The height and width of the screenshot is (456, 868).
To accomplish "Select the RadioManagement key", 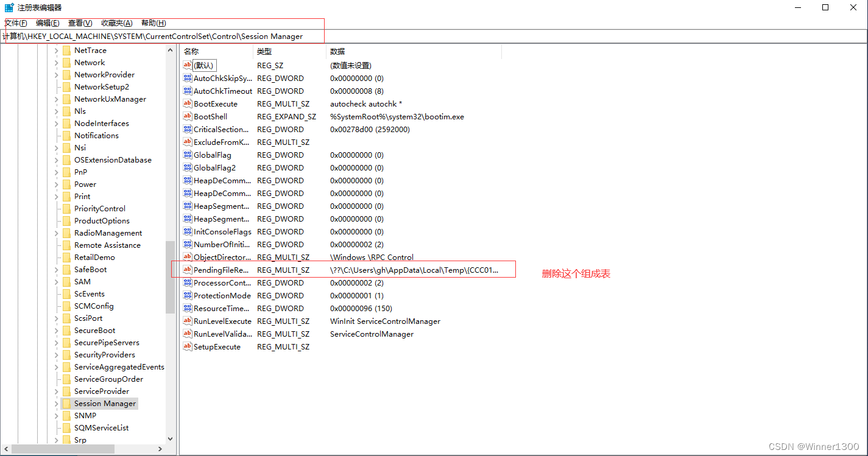I will point(108,233).
